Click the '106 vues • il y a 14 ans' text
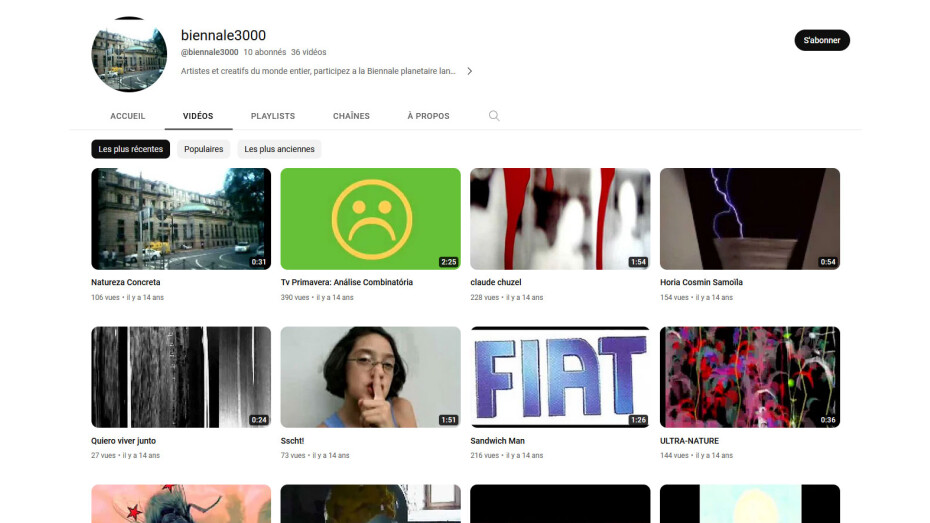 tap(128, 298)
